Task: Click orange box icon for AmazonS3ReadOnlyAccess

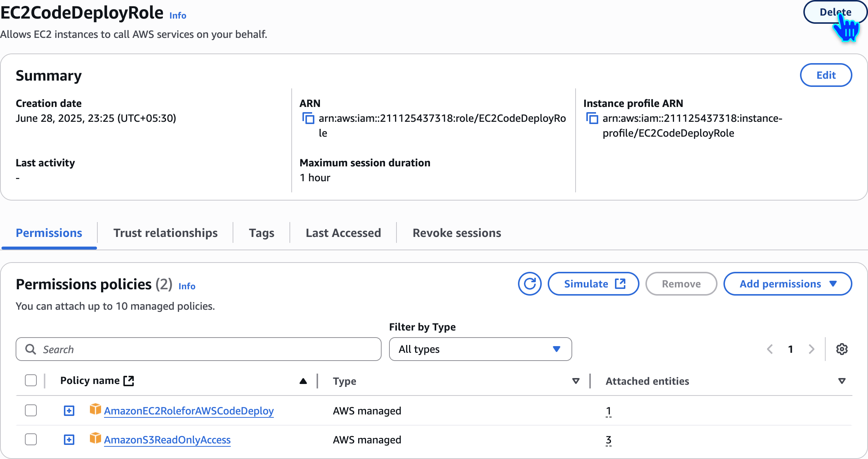Action: click(x=95, y=439)
